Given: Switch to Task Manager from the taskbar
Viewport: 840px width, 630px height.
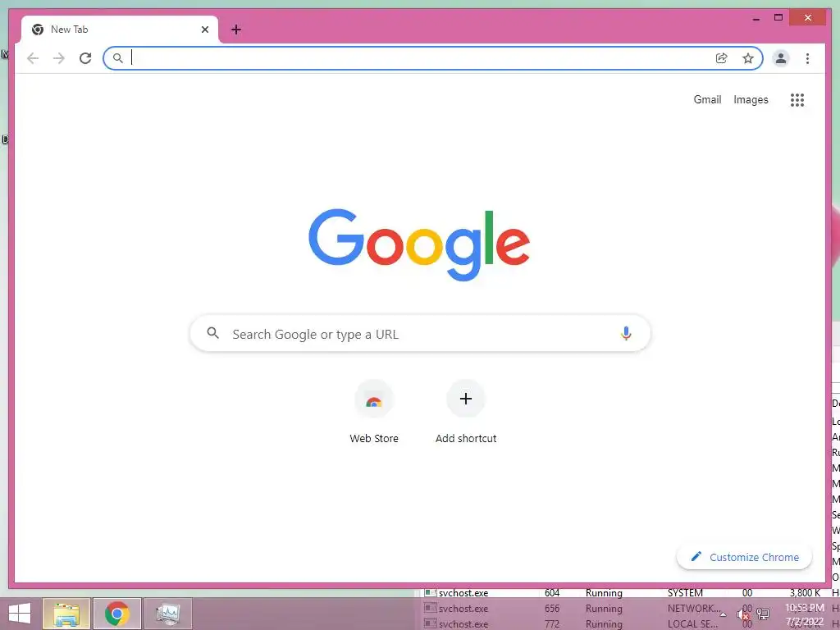Looking at the screenshot, I should 168,614.
